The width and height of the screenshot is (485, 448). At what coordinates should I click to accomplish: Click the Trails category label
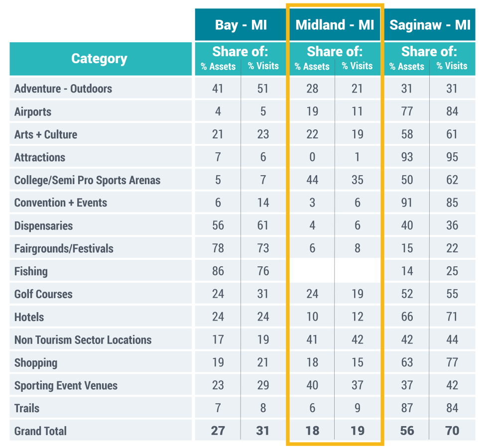pos(27,408)
